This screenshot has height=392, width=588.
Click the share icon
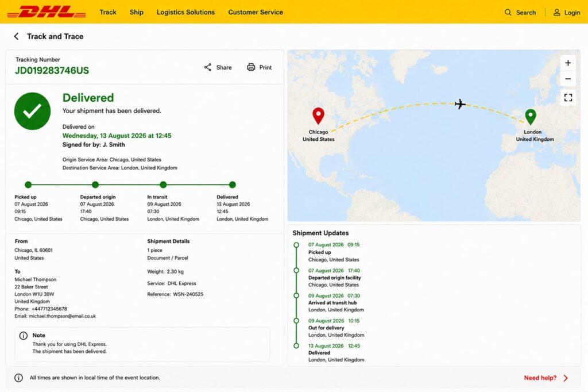click(208, 67)
